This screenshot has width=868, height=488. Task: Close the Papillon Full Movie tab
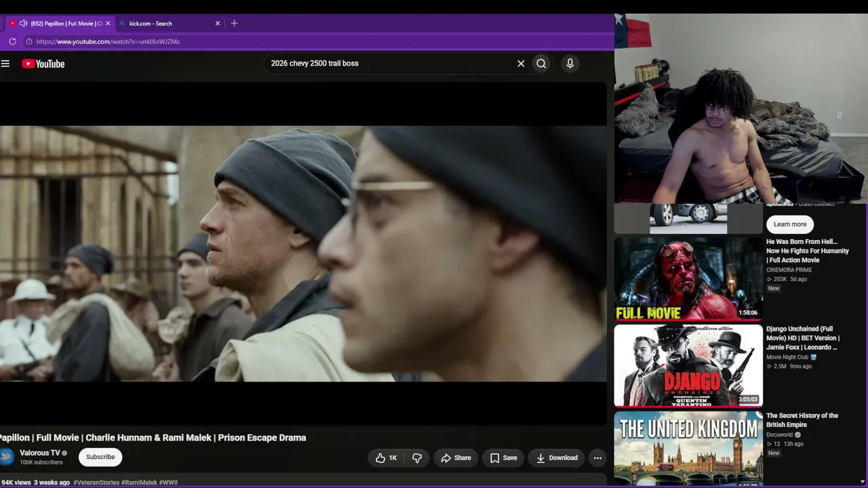[x=108, y=23]
